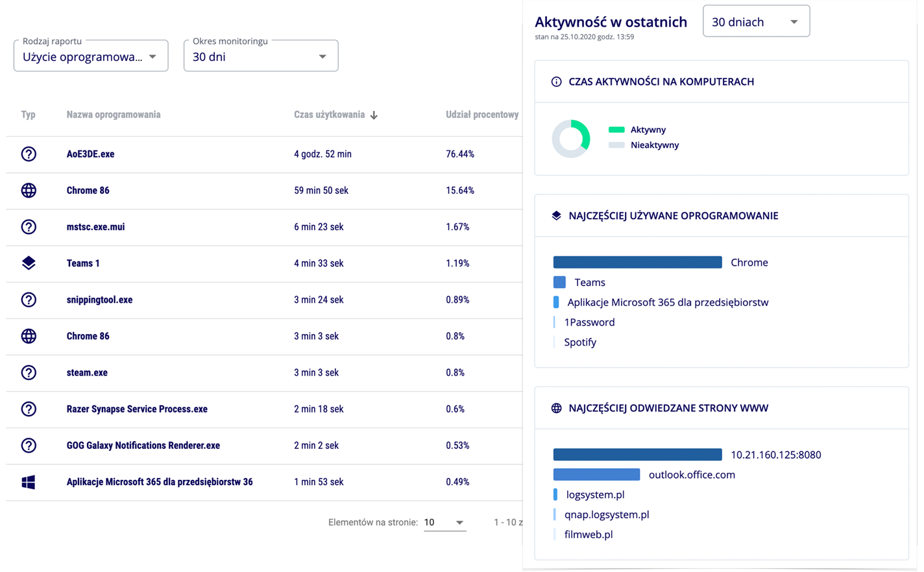Screen dimensions: 924x572
Task: Click the 10.21.160.125:8080 visits bar
Action: point(637,455)
